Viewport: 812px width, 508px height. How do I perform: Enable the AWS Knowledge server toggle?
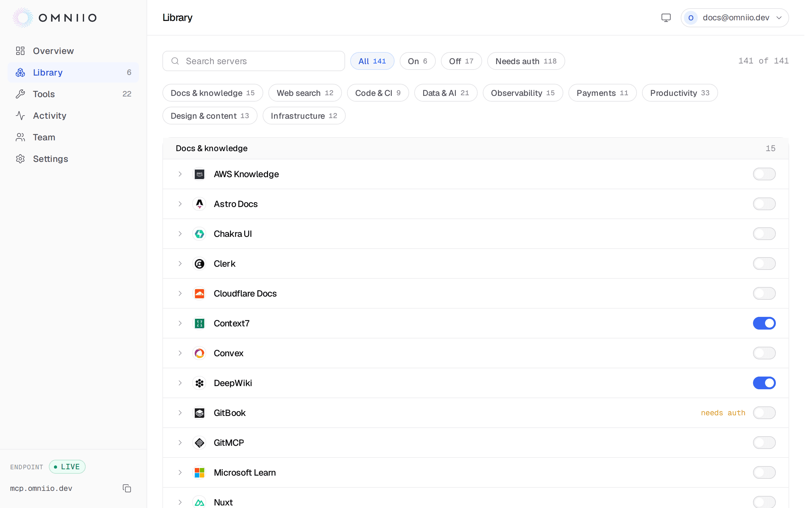coord(764,174)
